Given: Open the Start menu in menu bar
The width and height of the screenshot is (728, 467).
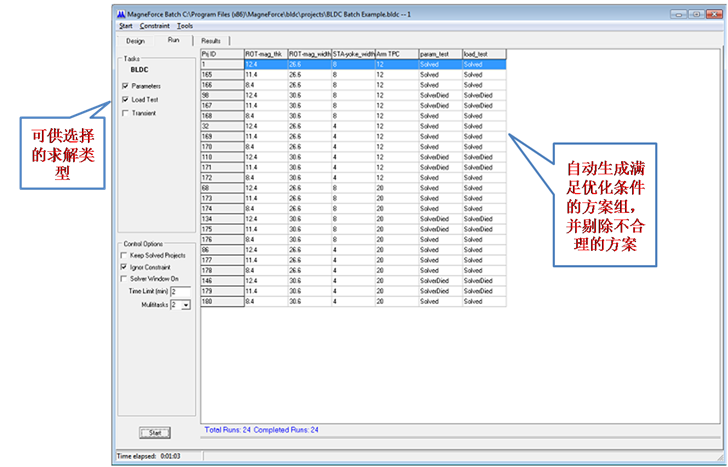Looking at the screenshot, I should pos(125,26).
